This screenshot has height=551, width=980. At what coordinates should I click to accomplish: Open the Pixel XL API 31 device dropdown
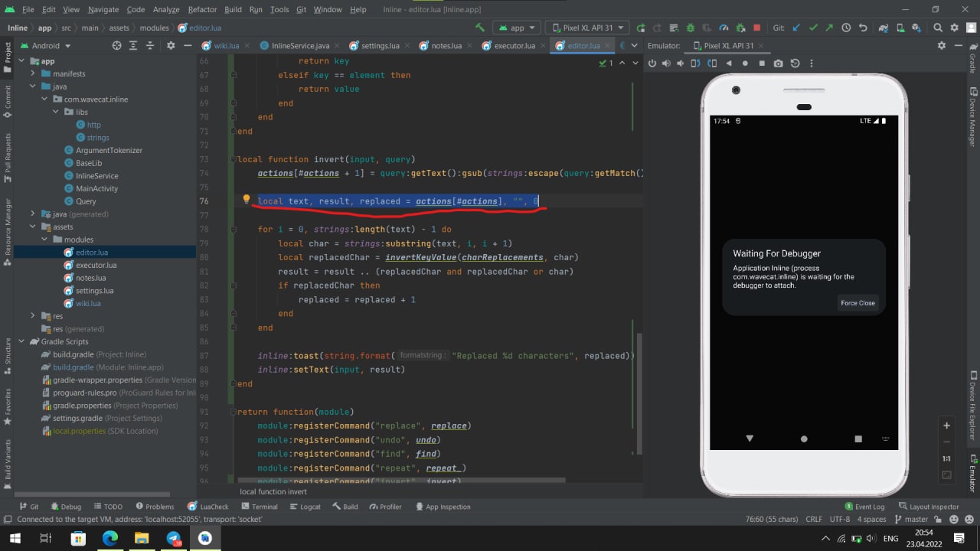pos(587,28)
